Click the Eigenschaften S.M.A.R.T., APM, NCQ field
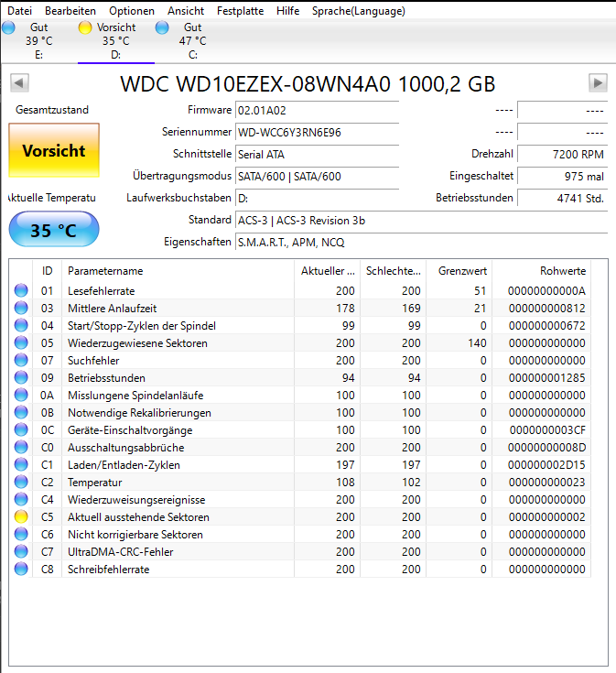The image size is (616, 673). tap(421, 243)
